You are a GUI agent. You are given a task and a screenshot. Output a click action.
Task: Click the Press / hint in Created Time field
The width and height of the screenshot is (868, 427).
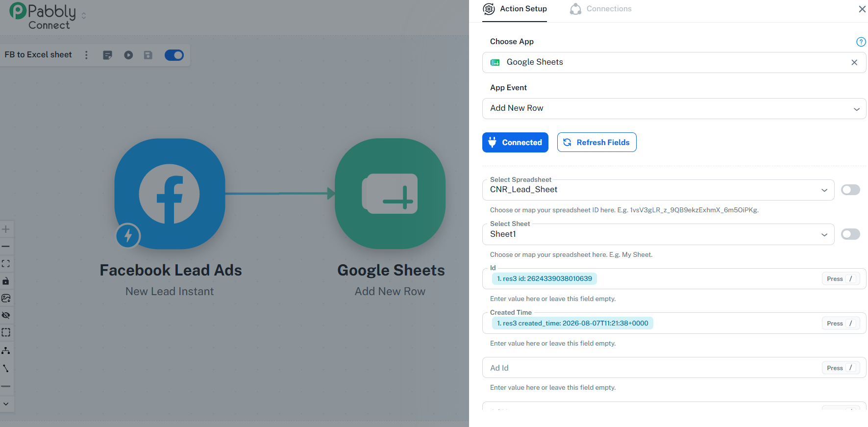841,323
